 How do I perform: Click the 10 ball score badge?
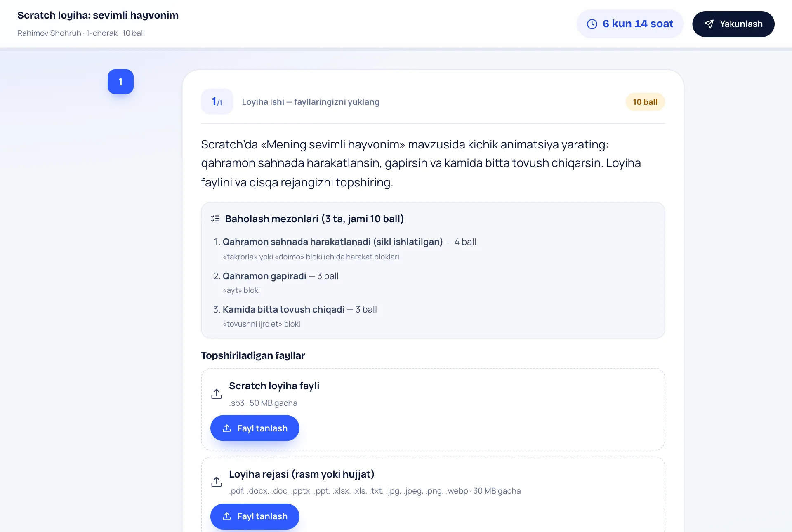[x=645, y=102]
